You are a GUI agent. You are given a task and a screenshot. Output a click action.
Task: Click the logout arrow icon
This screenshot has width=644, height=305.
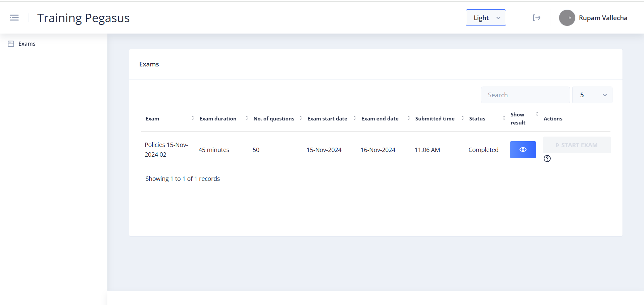click(x=537, y=18)
